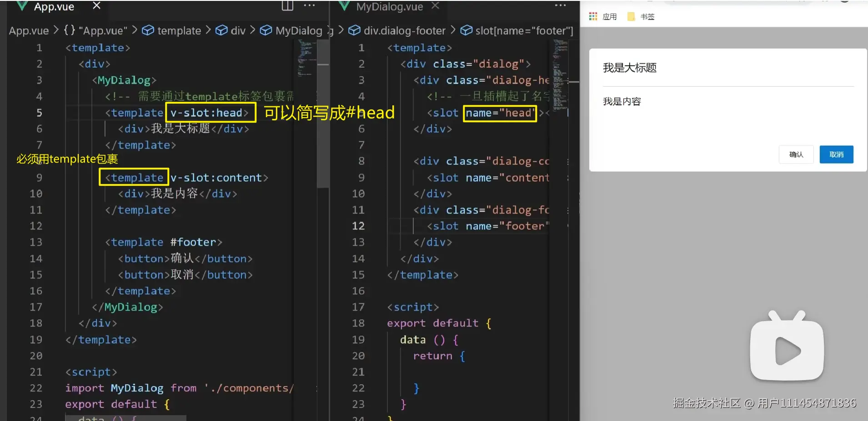
Task: Click the import MyDialog line in App.vue
Action: [x=180, y=388]
